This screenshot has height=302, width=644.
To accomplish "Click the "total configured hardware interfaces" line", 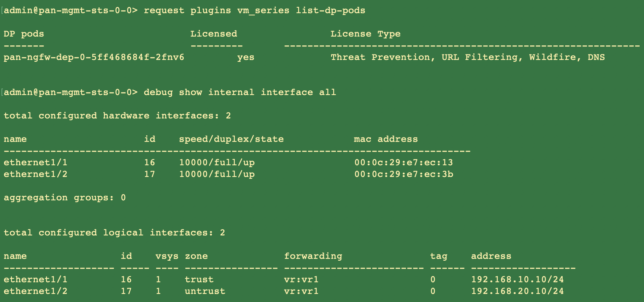I will [117, 116].
